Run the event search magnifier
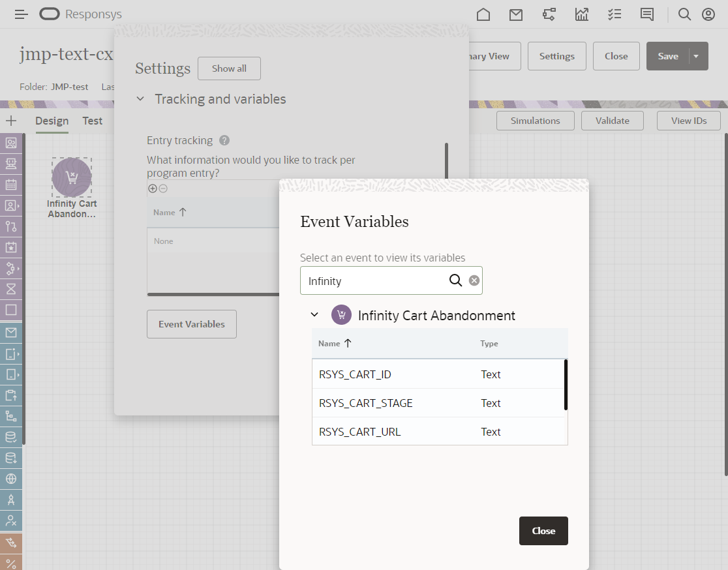The image size is (728, 570). [455, 280]
